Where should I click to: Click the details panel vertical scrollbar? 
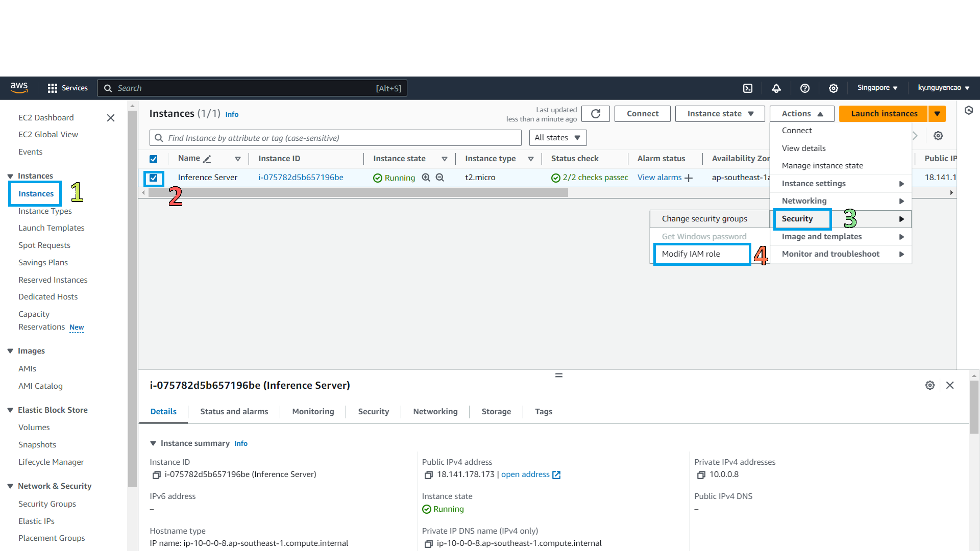[x=974, y=407]
